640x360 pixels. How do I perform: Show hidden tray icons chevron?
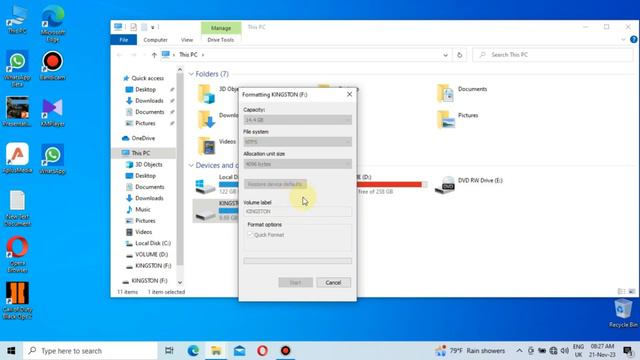[519, 351]
